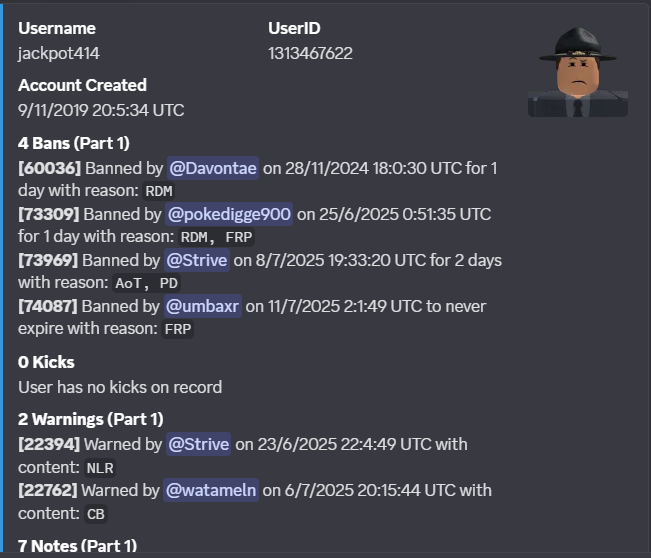
Task: Click @Strive mention in ban 73969
Action: (x=197, y=260)
